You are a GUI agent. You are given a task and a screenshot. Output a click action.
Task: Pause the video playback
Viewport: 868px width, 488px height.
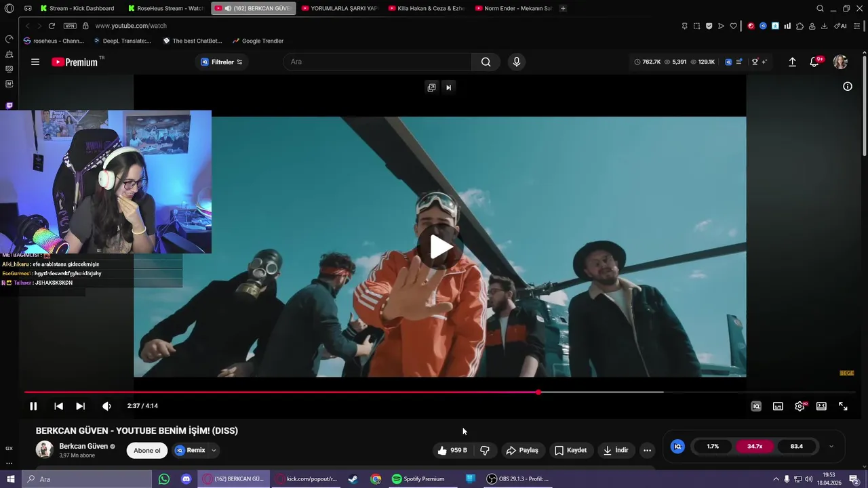pyautogui.click(x=33, y=406)
